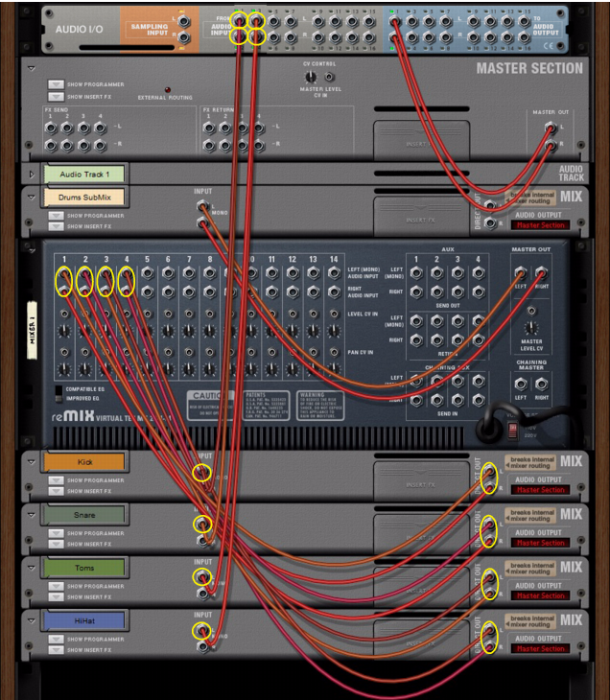Collapse the HiHat mix channel
The height and width of the screenshot is (700, 610).
click(32, 620)
